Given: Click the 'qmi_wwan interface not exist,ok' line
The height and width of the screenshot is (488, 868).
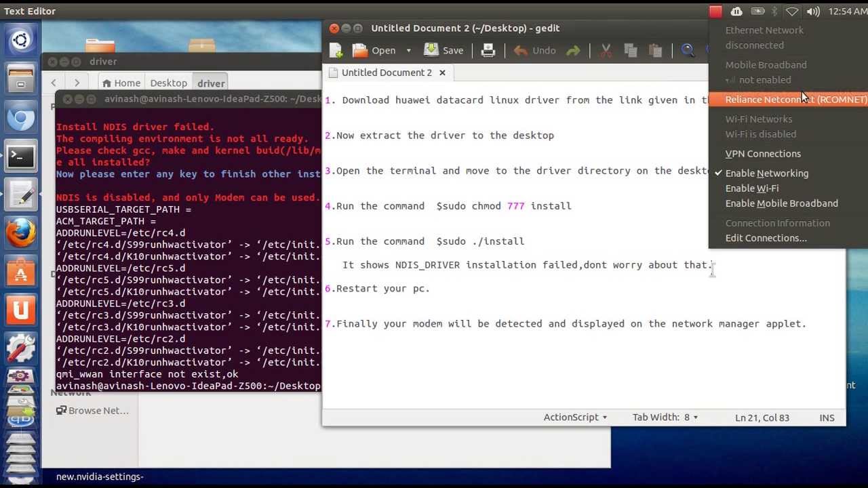Looking at the screenshot, I should pos(147,374).
